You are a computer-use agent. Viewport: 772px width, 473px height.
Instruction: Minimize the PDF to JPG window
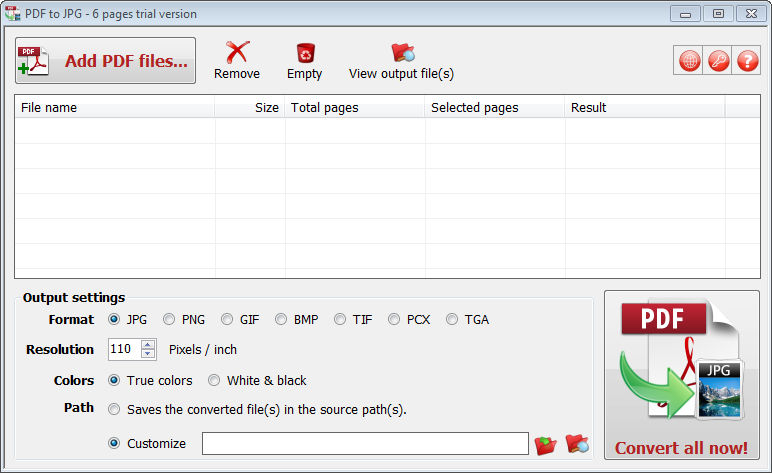pyautogui.click(x=685, y=14)
